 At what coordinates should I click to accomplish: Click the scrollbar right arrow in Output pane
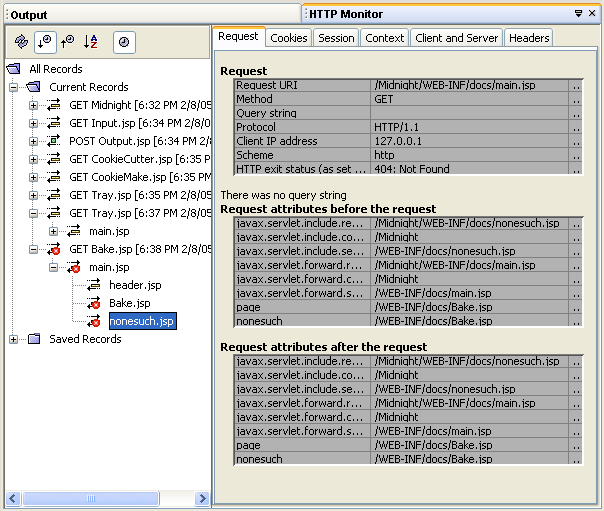tap(202, 498)
